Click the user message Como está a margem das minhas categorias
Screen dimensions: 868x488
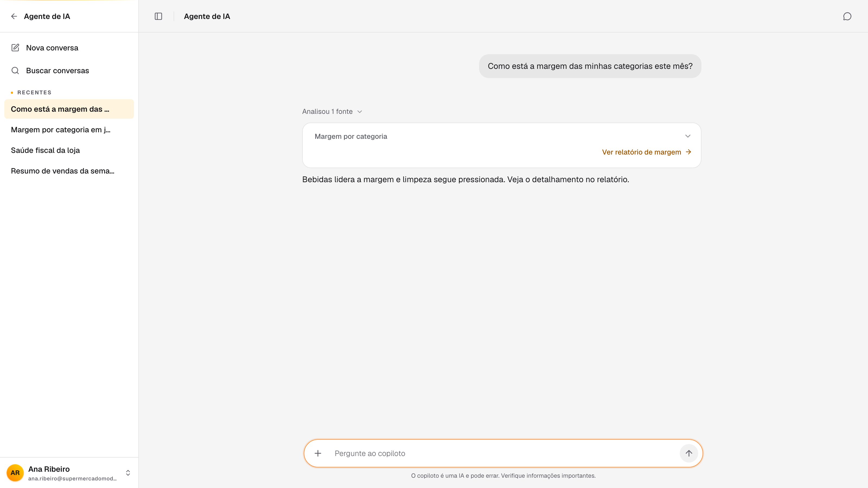tap(590, 66)
